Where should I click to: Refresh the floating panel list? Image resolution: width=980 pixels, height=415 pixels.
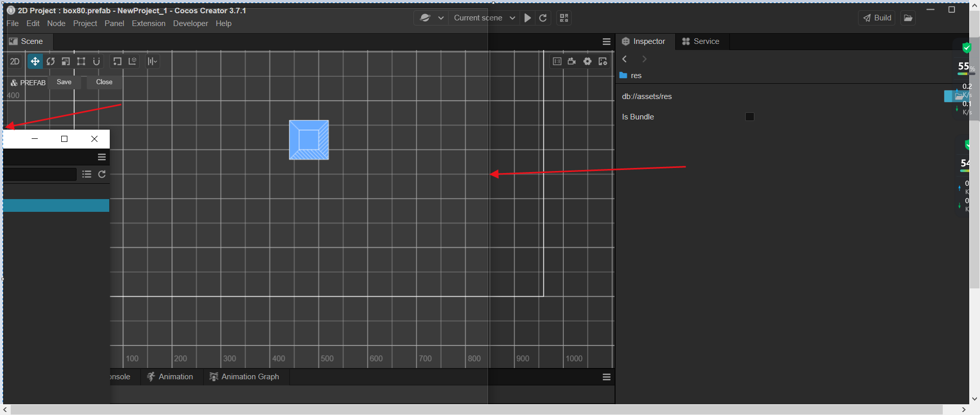(102, 175)
